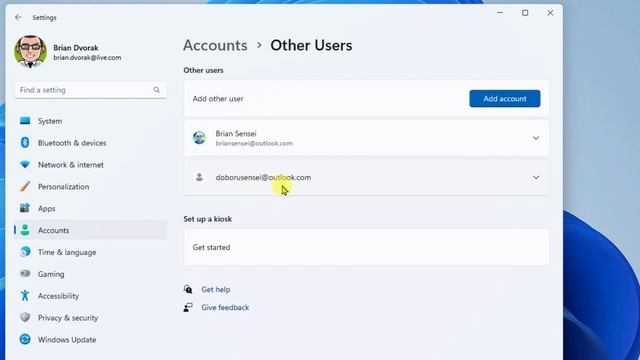
Task: Close the Settings window
Action: click(550, 13)
